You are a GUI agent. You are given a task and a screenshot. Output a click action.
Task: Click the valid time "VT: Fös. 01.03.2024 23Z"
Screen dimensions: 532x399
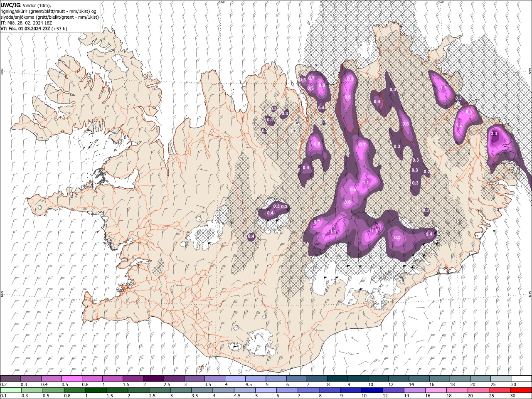pos(25,29)
